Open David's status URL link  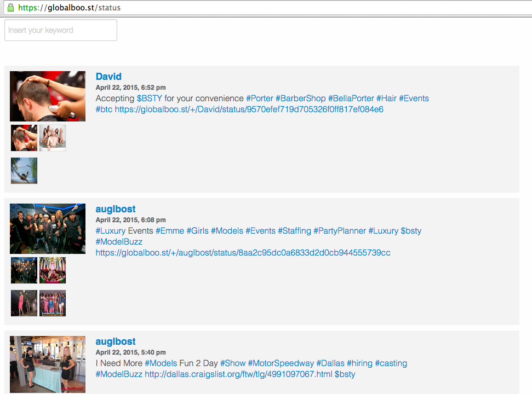pyautogui.click(x=249, y=109)
